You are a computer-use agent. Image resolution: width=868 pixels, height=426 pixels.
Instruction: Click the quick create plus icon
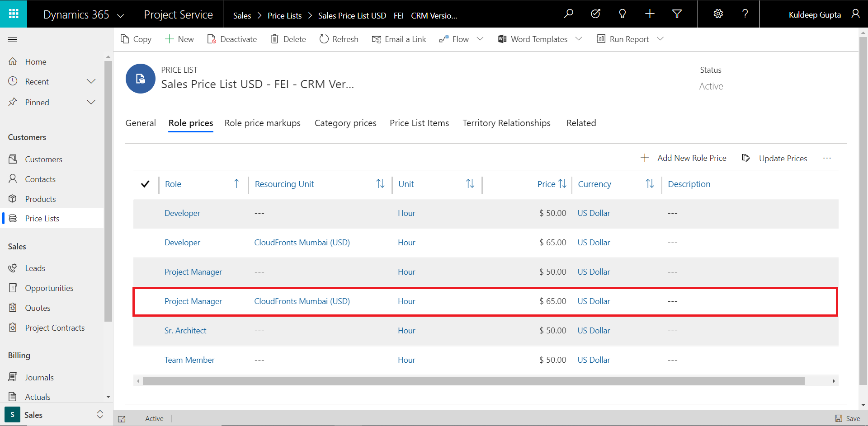[x=650, y=14]
